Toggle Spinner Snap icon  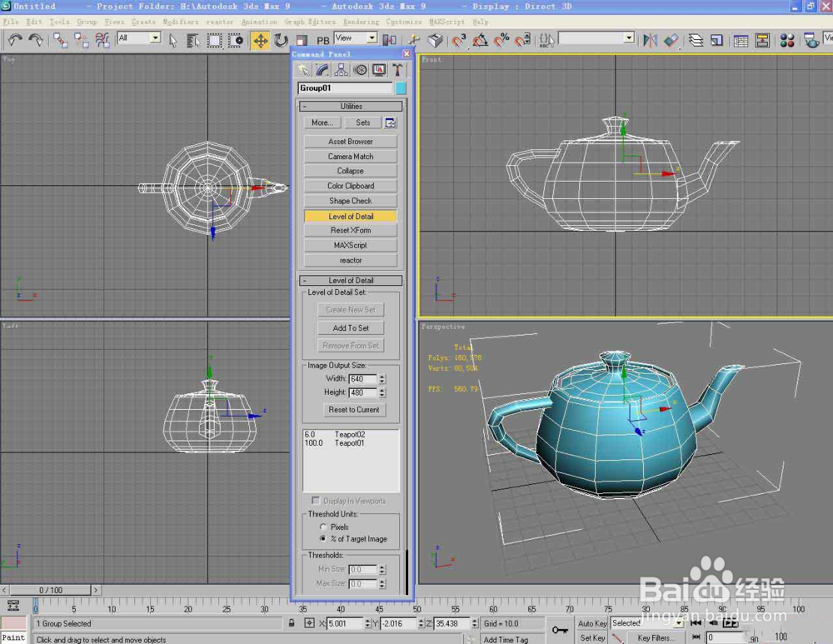[x=522, y=40]
